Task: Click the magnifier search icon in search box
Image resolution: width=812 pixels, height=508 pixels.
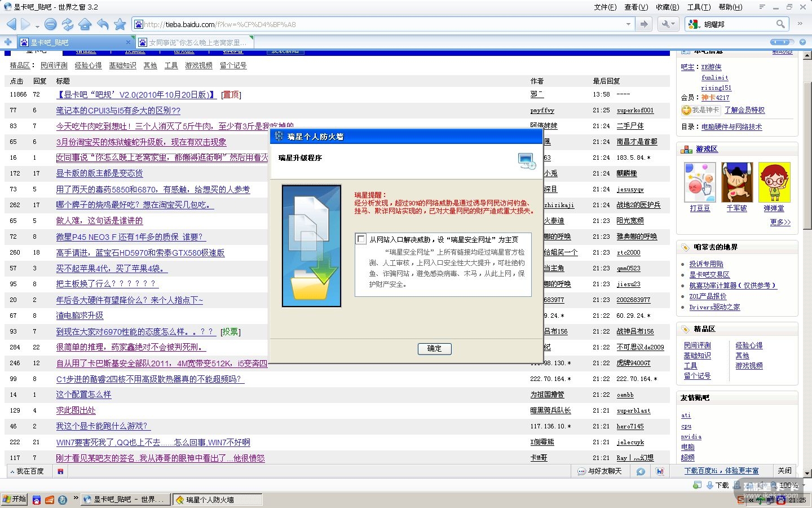Action: coord(780,24)
